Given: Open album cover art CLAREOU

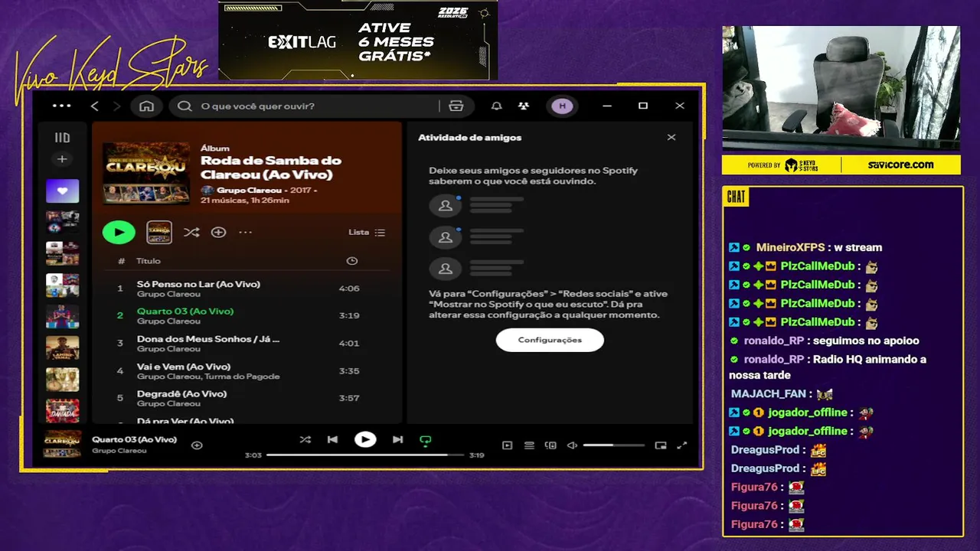Looking at the screenshot, I should pyautogui.click(x=146, y=173).
